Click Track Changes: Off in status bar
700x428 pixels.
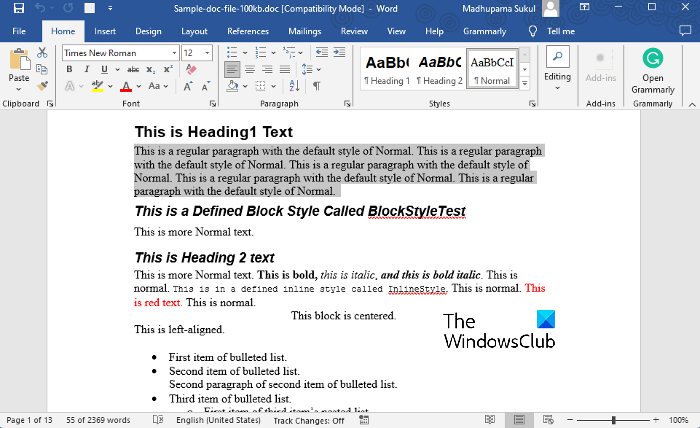(x=309, y=420)
